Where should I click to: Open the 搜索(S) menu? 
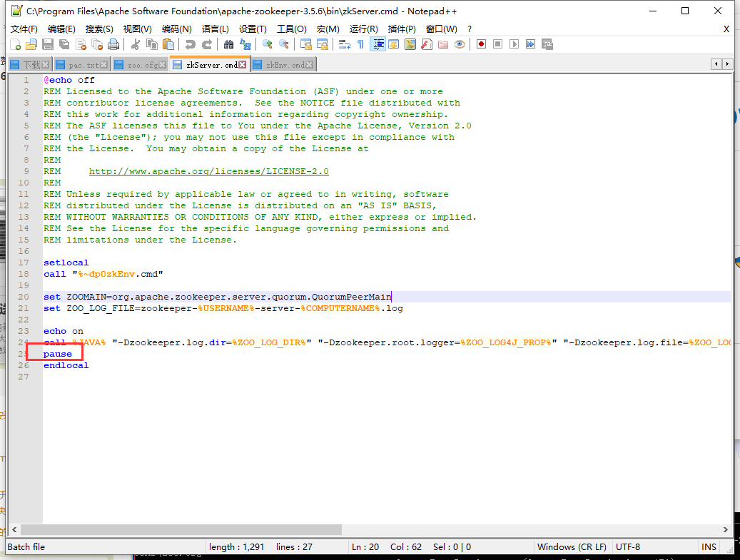[98, 29]
